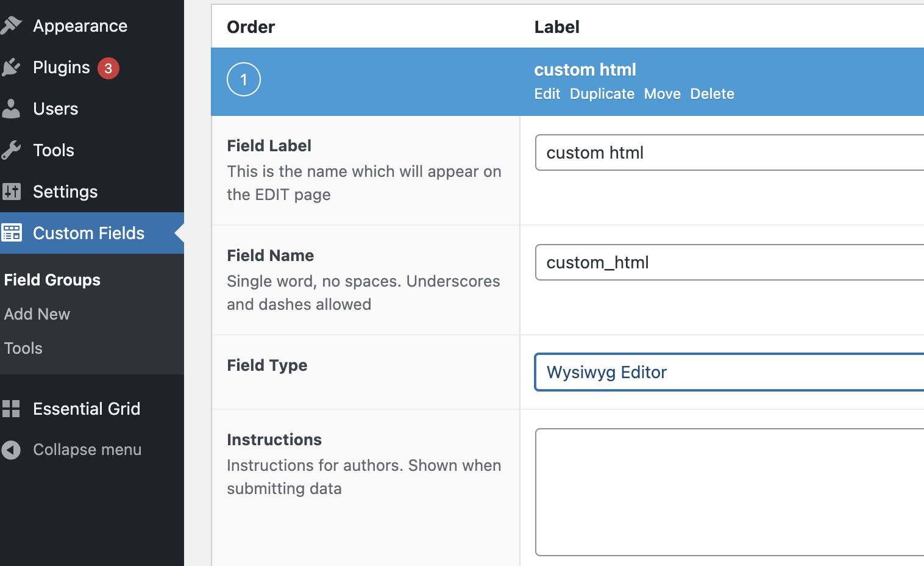Open Tools submenu under Custom Fields

(x=24, y=348)
